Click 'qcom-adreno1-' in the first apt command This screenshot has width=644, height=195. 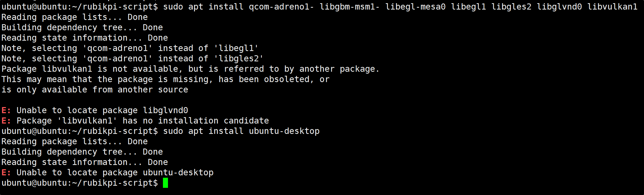coord(281,7)
